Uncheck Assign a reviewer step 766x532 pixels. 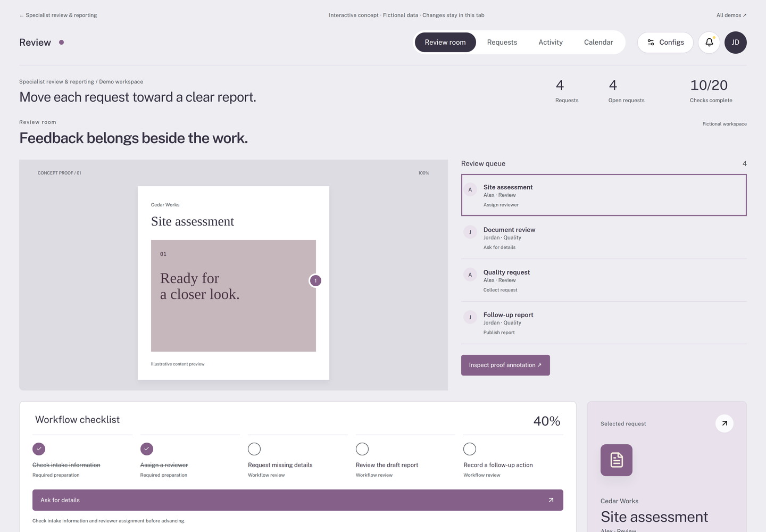coord(147,449)
